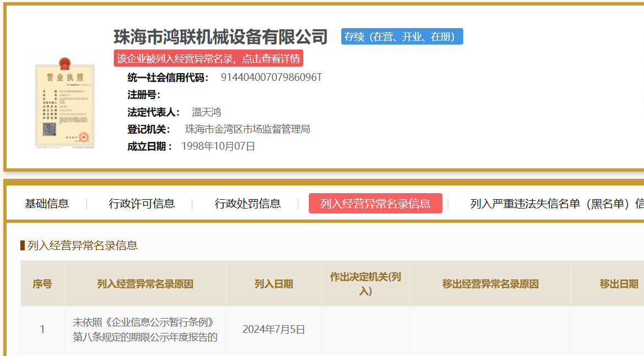Click the establishment date 1998年10月07日
Screen dimensions: 644x356
pos(218,146)
